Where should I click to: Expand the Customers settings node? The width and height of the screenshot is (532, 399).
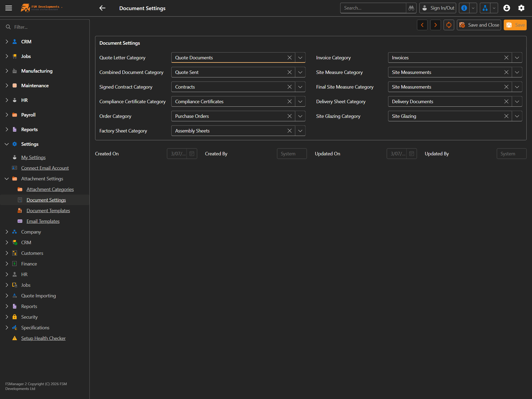7,253
